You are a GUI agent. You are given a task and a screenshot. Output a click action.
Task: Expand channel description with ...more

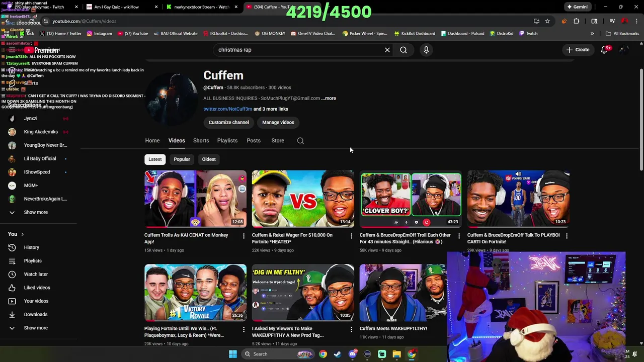pyautogui.click(x=329, y=99)
